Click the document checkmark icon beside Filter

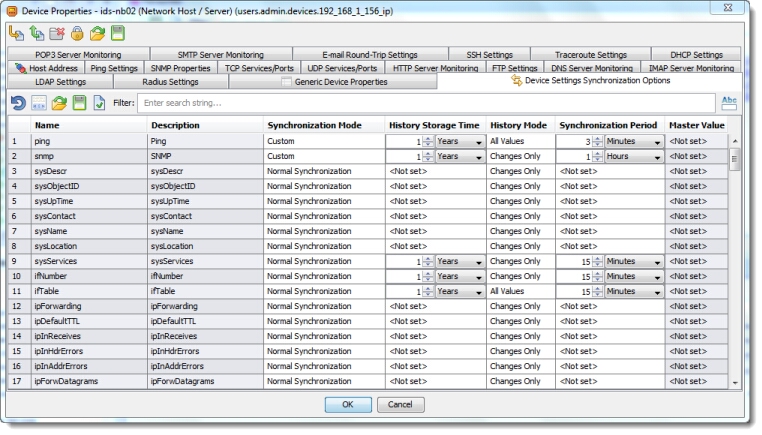98,103
